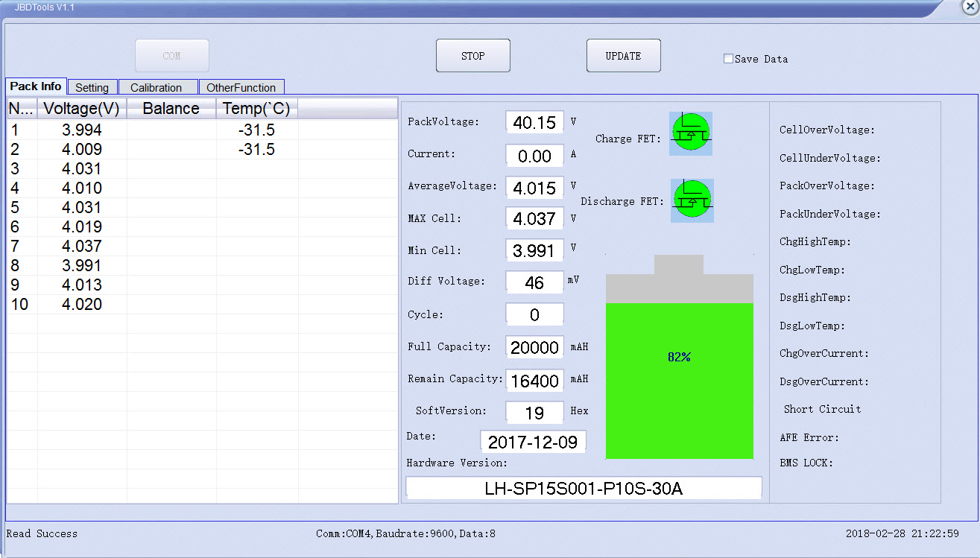Viewport: 980px width, 558px height.
Task: Click the CellOverVoltage status label
Action: (827, 130)
